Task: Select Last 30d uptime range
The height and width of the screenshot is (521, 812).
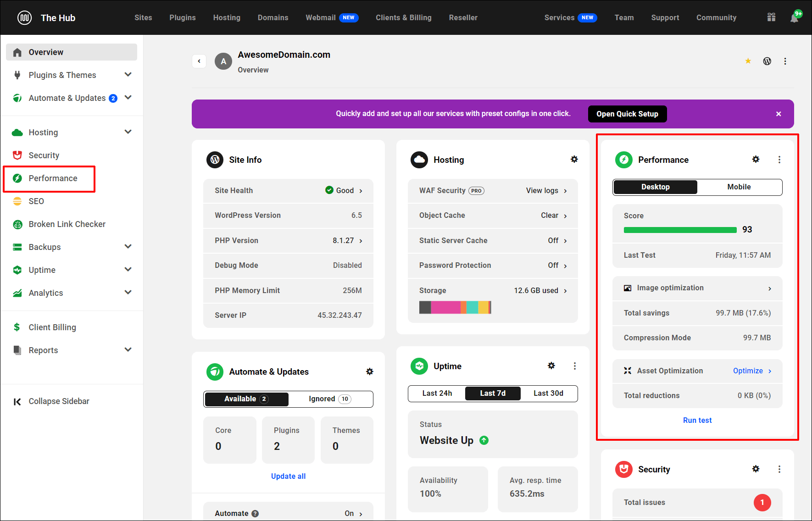Action: 548,394
